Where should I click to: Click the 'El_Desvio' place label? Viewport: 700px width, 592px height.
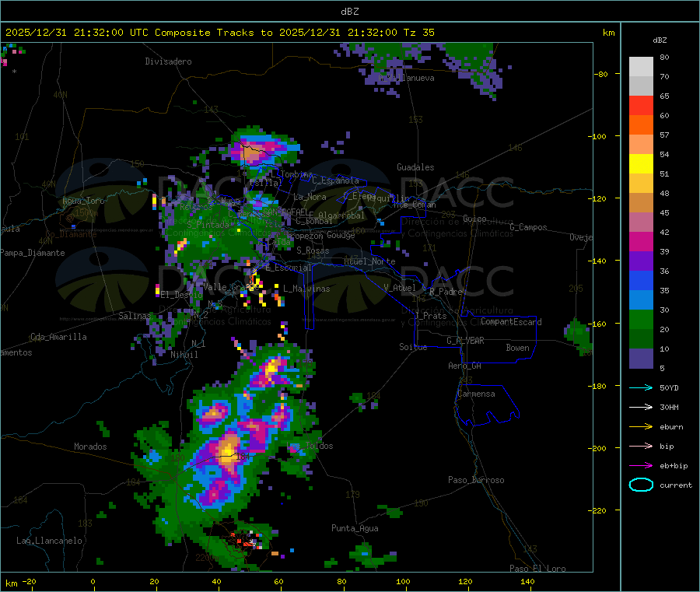click(182, 295)
